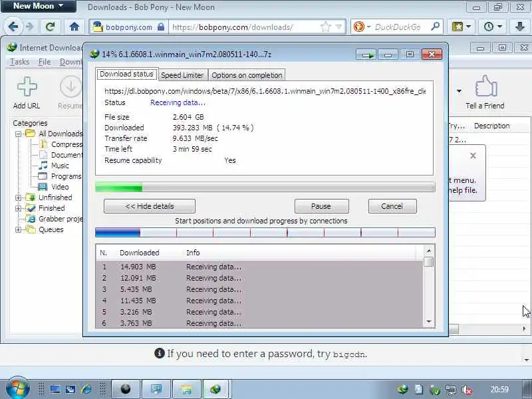The width and height of the screenshot is (532, 399).
Task: Select connection 6 row with 3.763 MB
Action: pos(259,323)
